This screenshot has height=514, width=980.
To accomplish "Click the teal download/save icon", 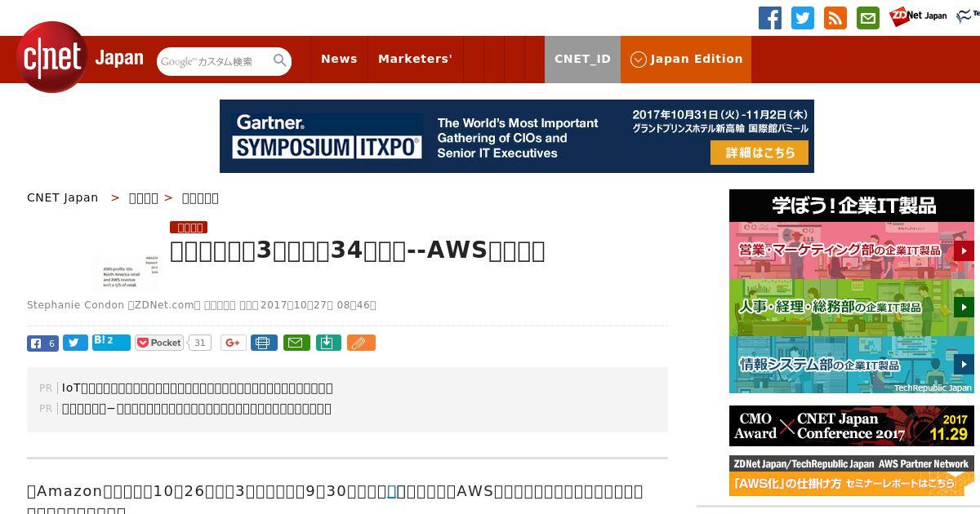I will [x=328, y=343].
